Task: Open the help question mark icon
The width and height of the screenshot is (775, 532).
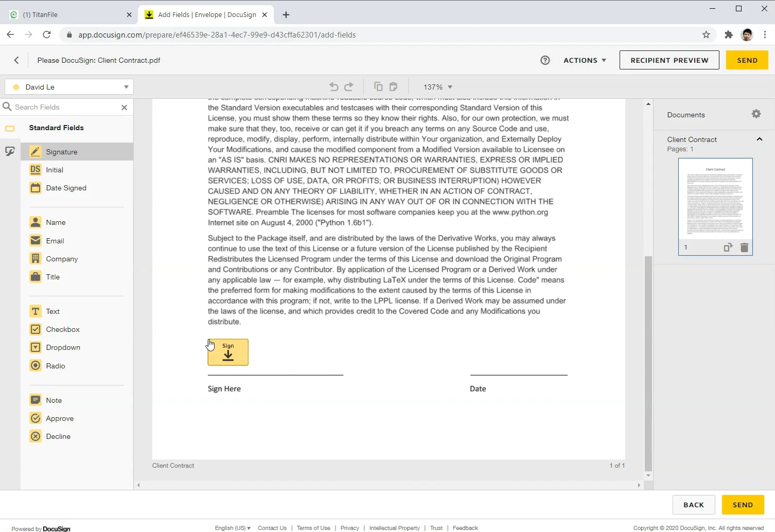Action: (545, 60)
